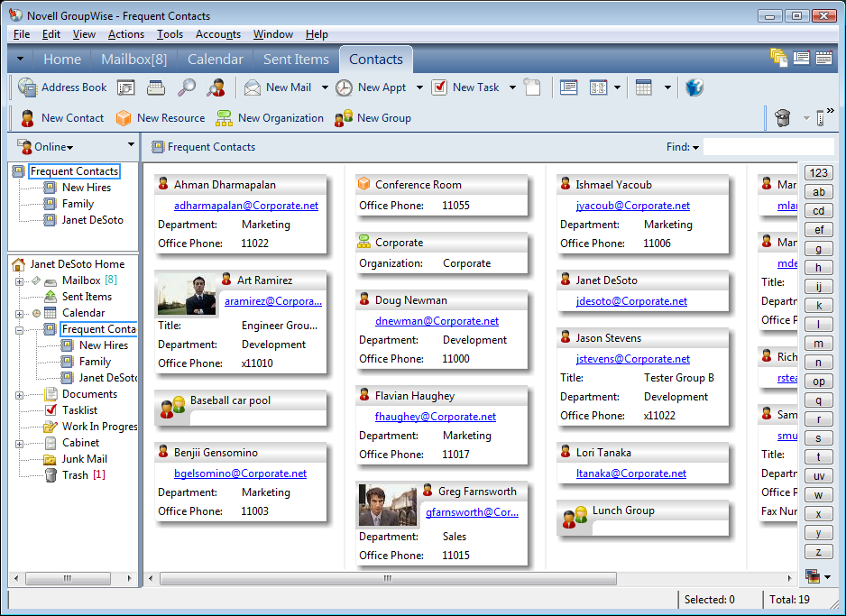This screenshot has width=846, height=616.
Task: Click bgelsomino@Corporate.net email link
Action: (240, 473)
